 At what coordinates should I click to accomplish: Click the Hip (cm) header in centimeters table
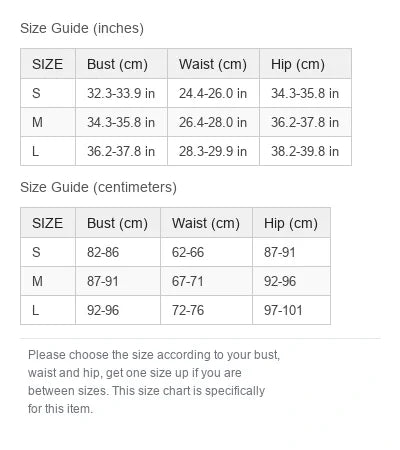291,223
